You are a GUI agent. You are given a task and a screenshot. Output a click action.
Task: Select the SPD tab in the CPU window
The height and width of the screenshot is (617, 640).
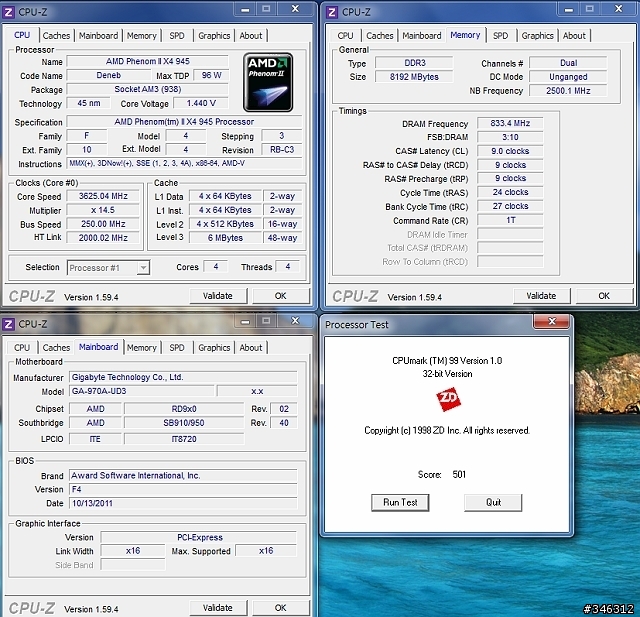point(177,36)
